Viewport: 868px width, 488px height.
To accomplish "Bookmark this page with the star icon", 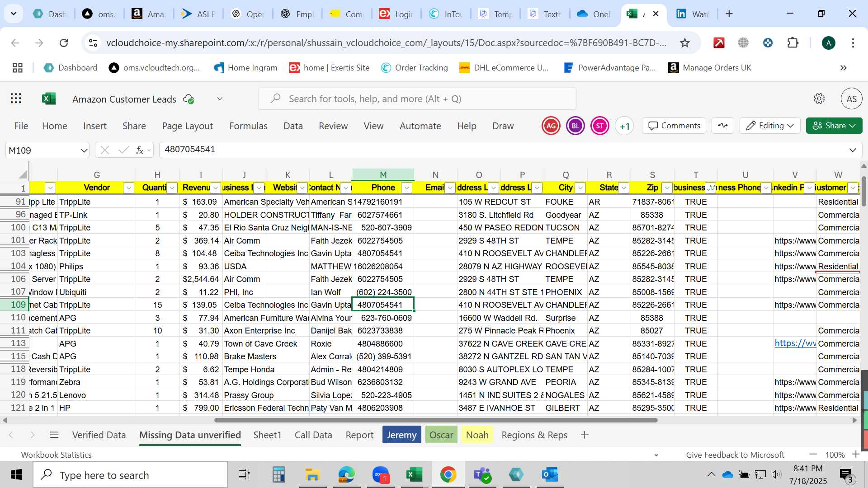I will pyautogui.click(x=685, y=43).
